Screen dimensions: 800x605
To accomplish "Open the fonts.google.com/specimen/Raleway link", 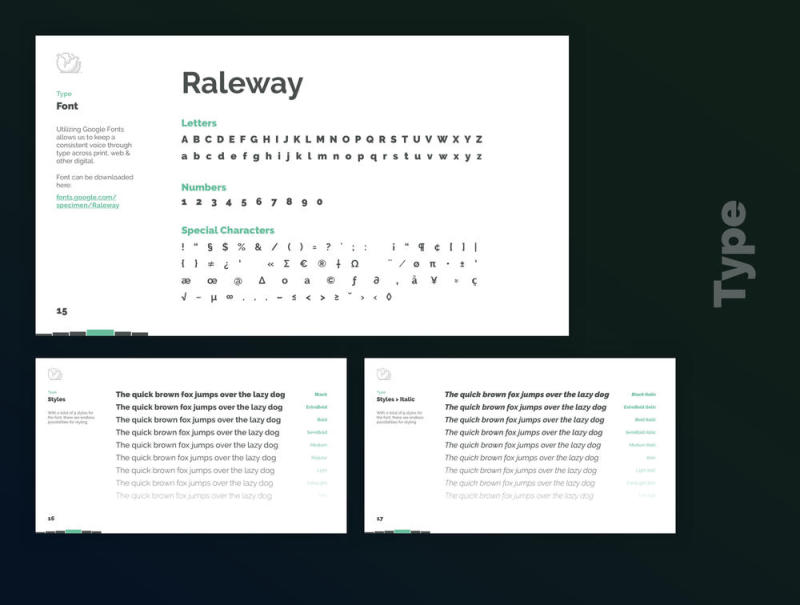I will coord(87,201).
